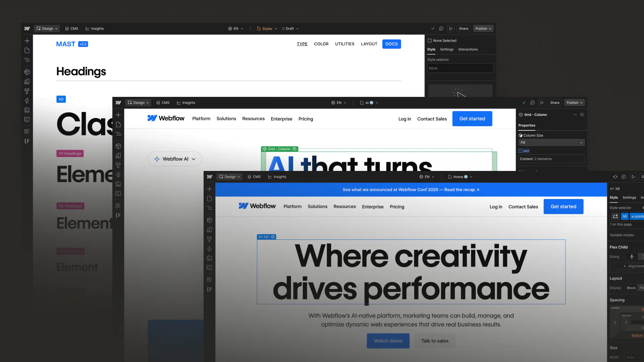Open the Publish dropdown in first window

(x=483, y=29)
